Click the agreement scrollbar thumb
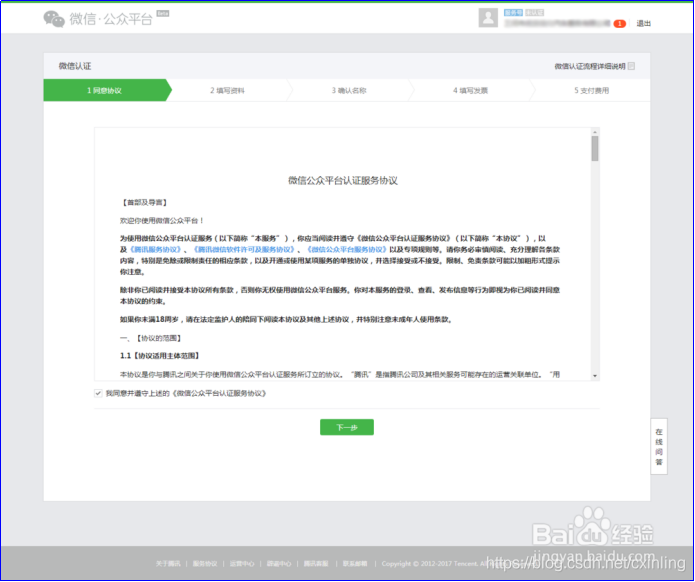 click(595, 148)
